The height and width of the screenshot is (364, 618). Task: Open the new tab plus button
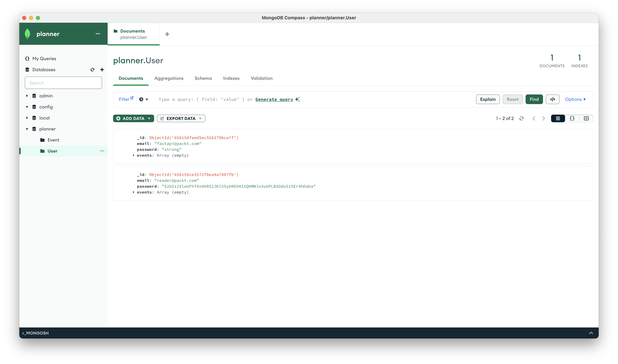pyautogui.click(x=167, y=34)
